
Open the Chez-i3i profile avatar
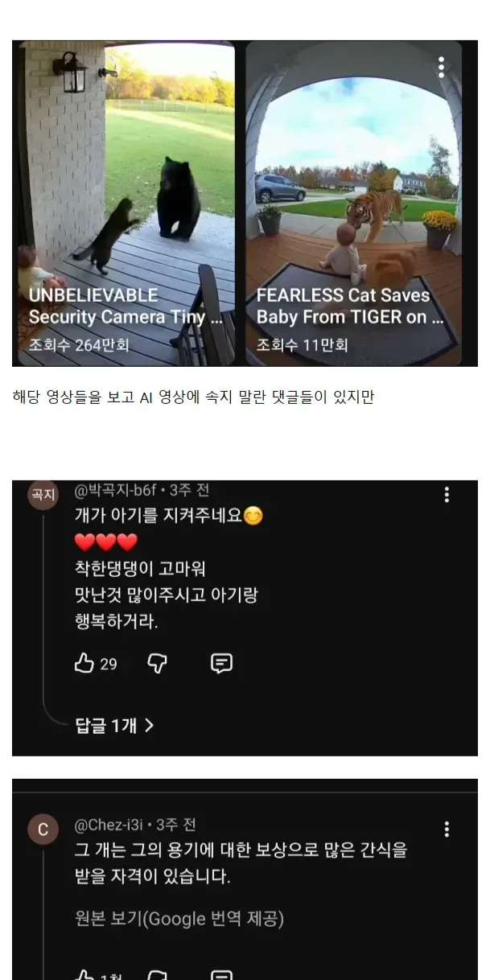[43, 830]
